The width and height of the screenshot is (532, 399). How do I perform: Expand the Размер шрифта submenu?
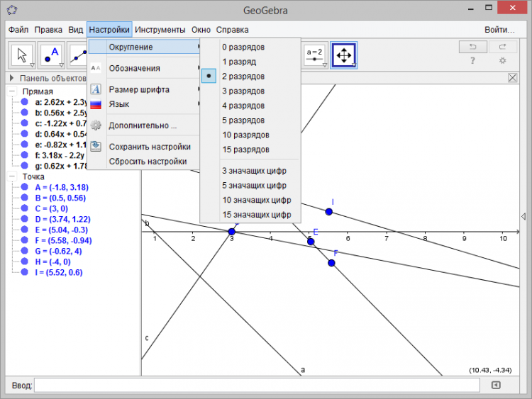tap(139, 89)
